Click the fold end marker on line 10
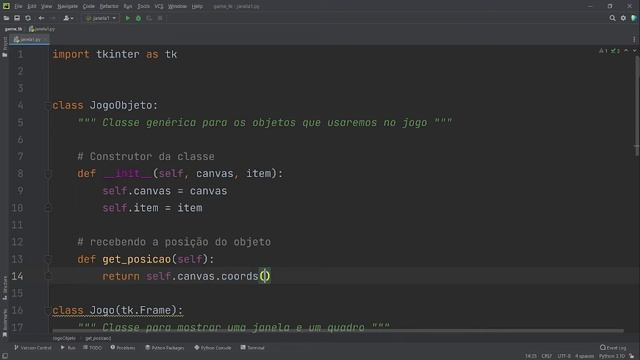 [48, 208]
